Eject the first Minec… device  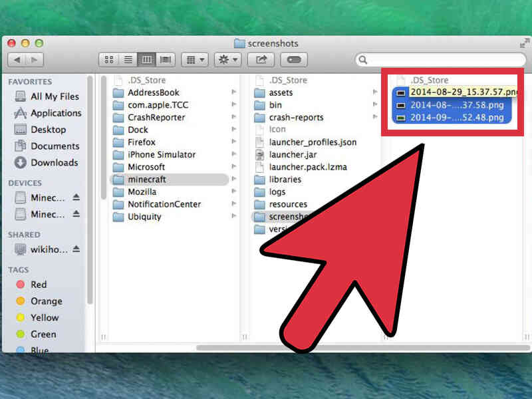click(76, 197)
